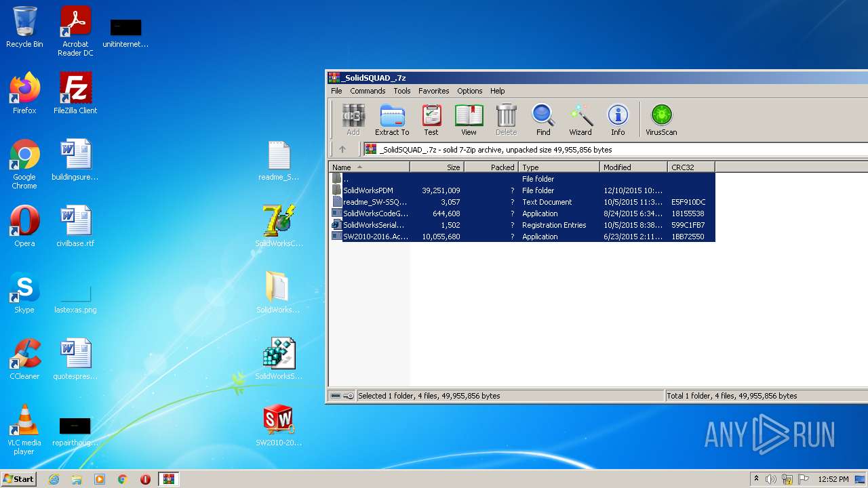Open the View toolbar icon
Image resolution: width=868 pixels, height=488 pixels.
[x=469, y=120]
